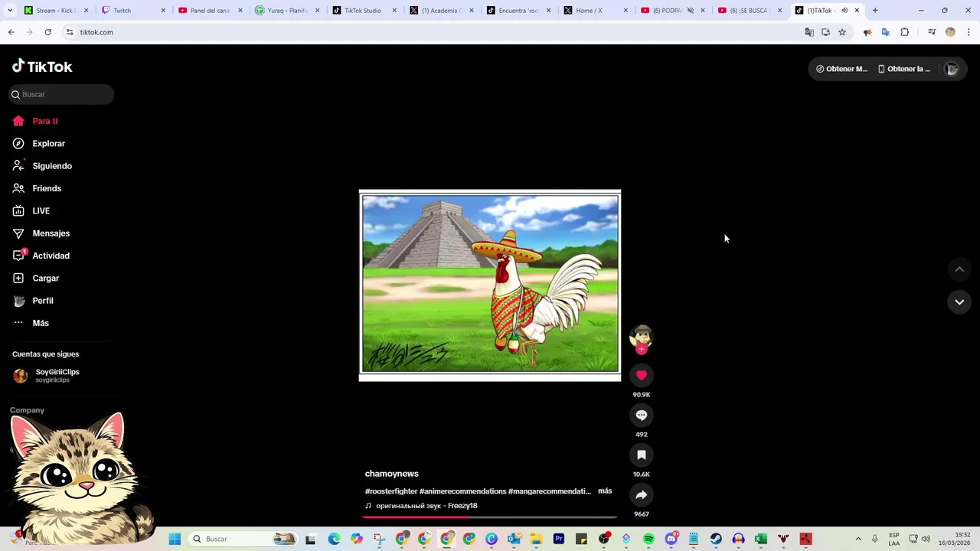
Task: Open the translate page icon
Action: (x=809, y=32)
